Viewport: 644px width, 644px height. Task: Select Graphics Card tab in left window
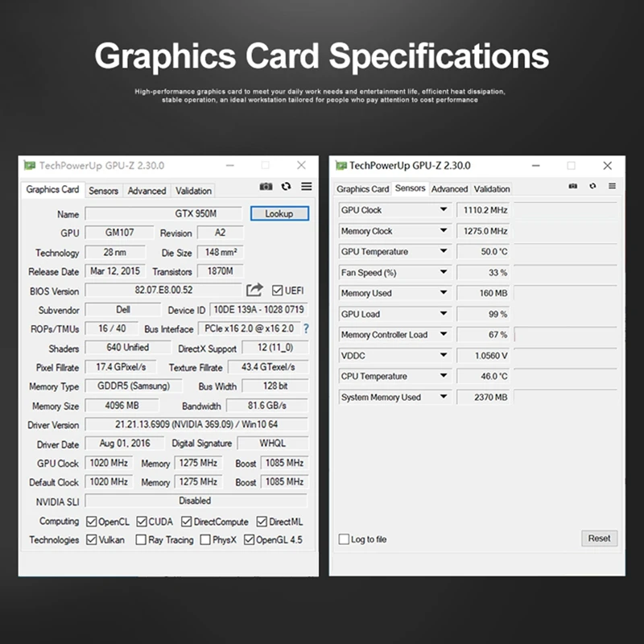(52, 190)
